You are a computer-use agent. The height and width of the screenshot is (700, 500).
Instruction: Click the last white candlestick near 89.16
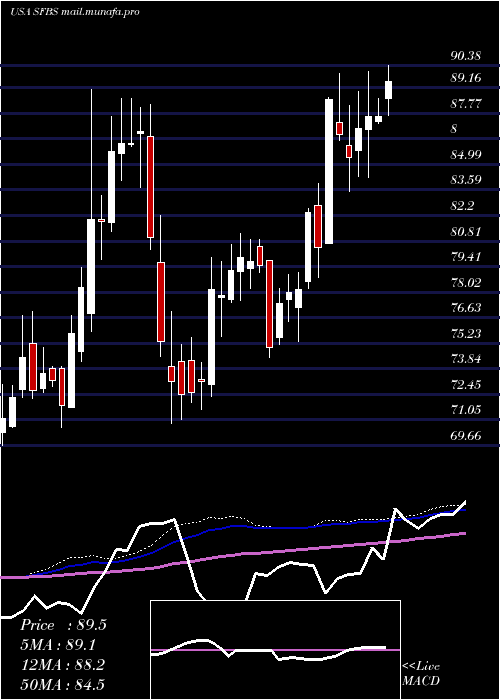388,90
